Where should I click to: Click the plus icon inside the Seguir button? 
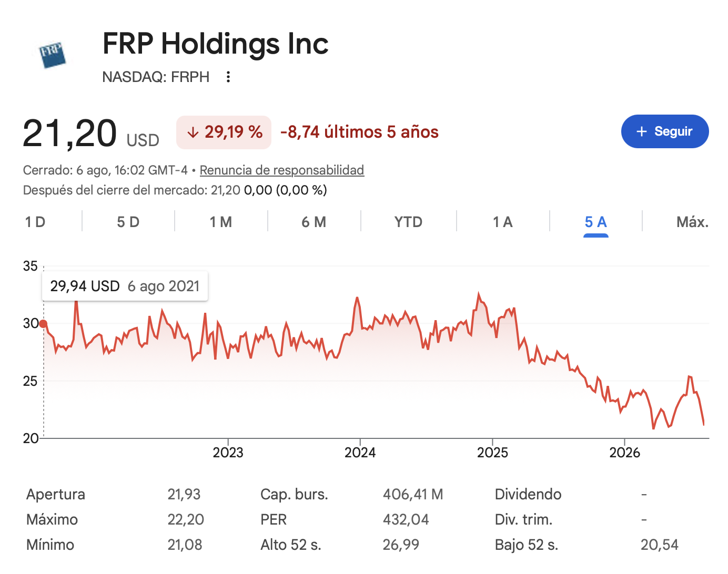click(x=641, y=131)
